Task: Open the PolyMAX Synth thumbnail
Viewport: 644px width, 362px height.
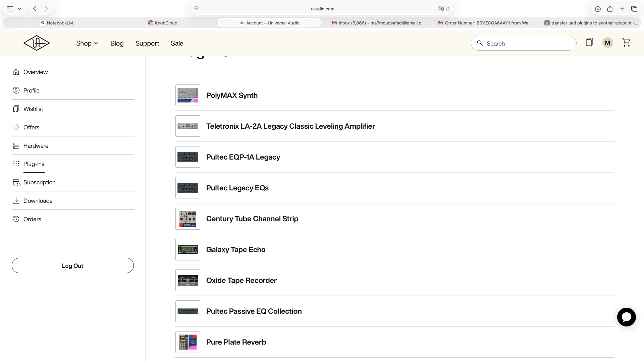Action: 188,95
